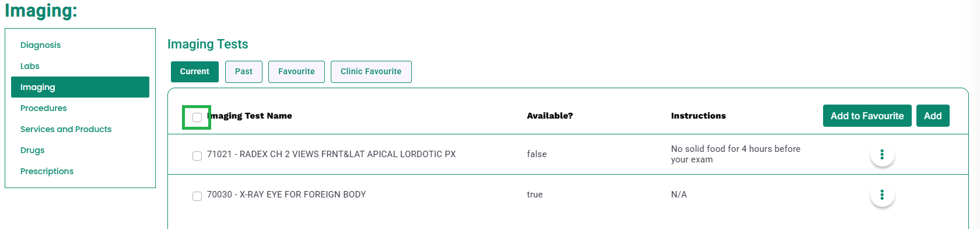The image size is (980, 229).
Task: Tick the select-all checkbox in table header
Action: pyautogui.click(x=197, y=117)
